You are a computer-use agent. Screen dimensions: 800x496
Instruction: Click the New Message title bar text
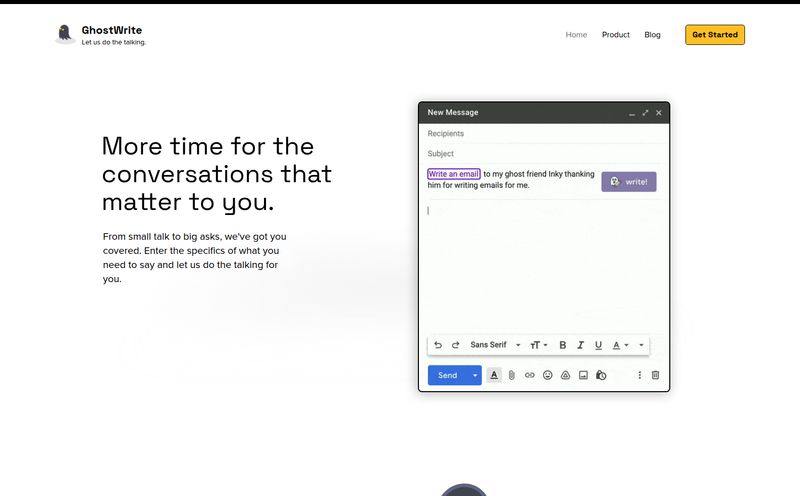(x=453, y=112)
